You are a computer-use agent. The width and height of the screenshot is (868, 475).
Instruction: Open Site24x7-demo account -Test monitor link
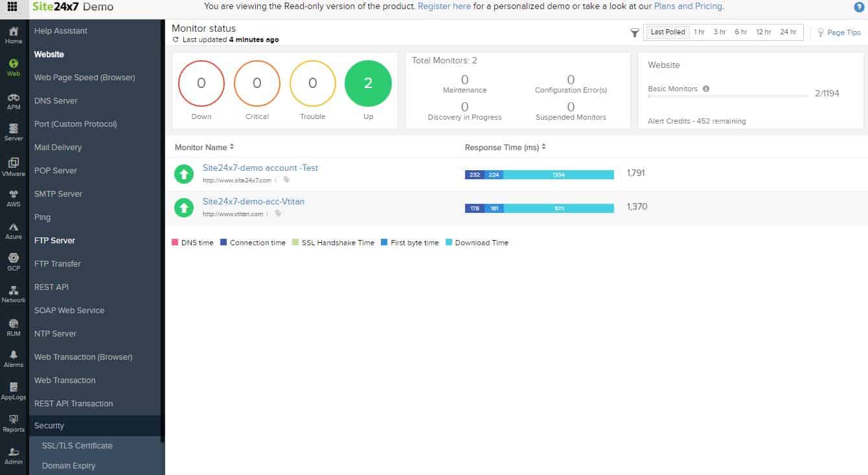tap(260, 168)
